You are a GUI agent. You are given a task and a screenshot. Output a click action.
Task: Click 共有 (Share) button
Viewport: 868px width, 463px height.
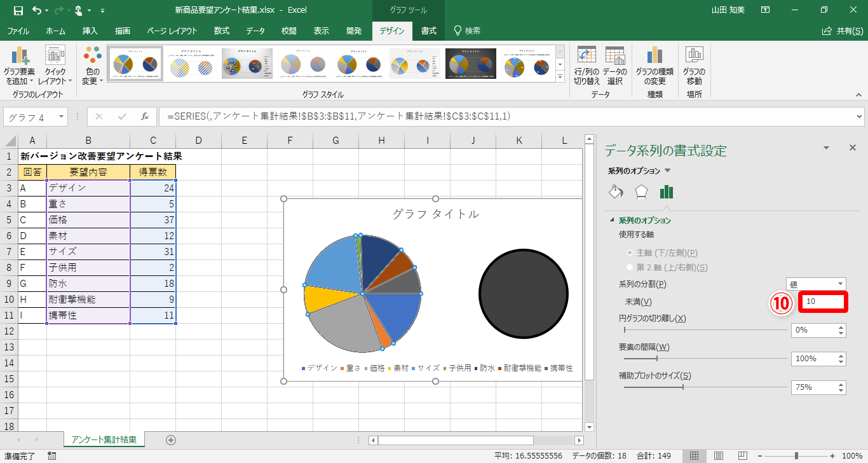pyautogui.click(x=844, y=31)
